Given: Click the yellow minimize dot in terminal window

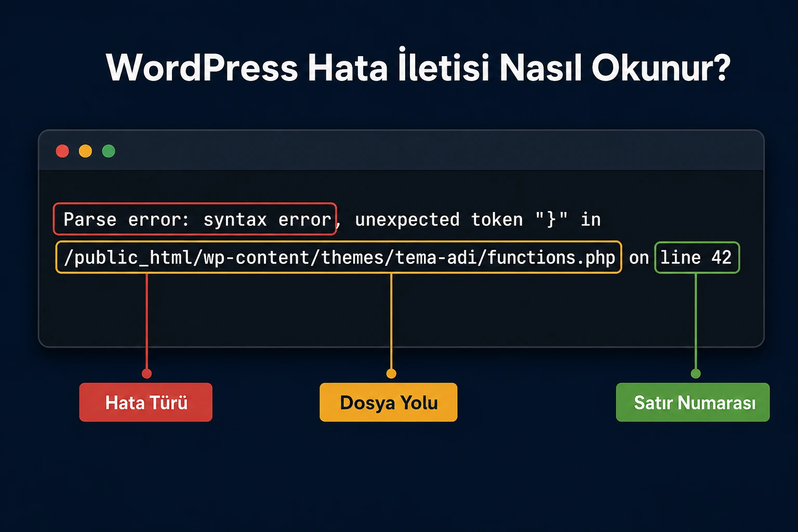Looking at the screenshot, I should [85, 151].
